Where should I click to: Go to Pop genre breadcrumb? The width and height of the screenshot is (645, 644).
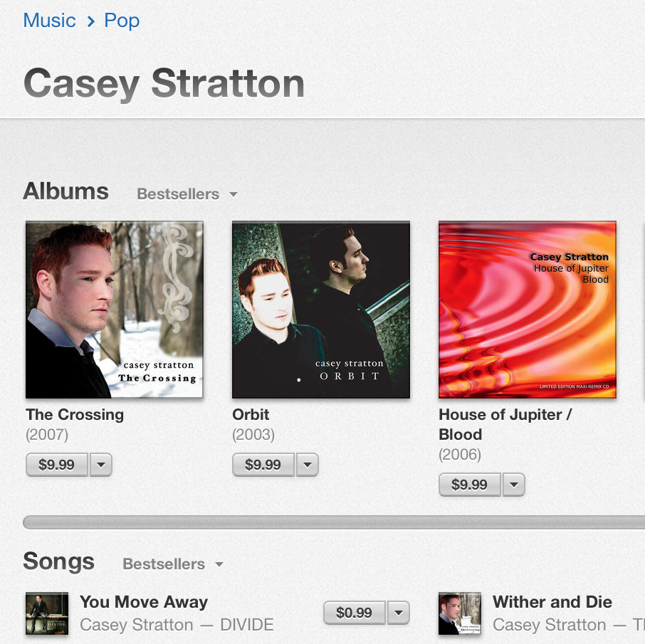click(122, 20)
